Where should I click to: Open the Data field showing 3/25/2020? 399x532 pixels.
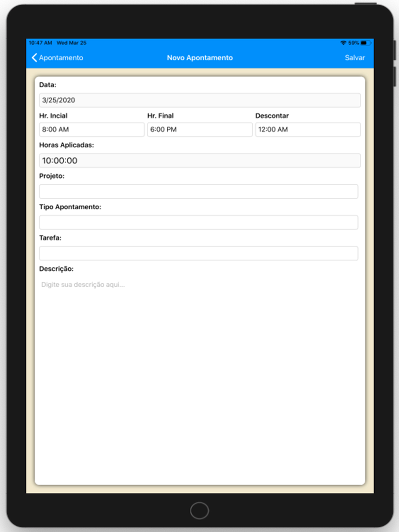tap(200, 100)
